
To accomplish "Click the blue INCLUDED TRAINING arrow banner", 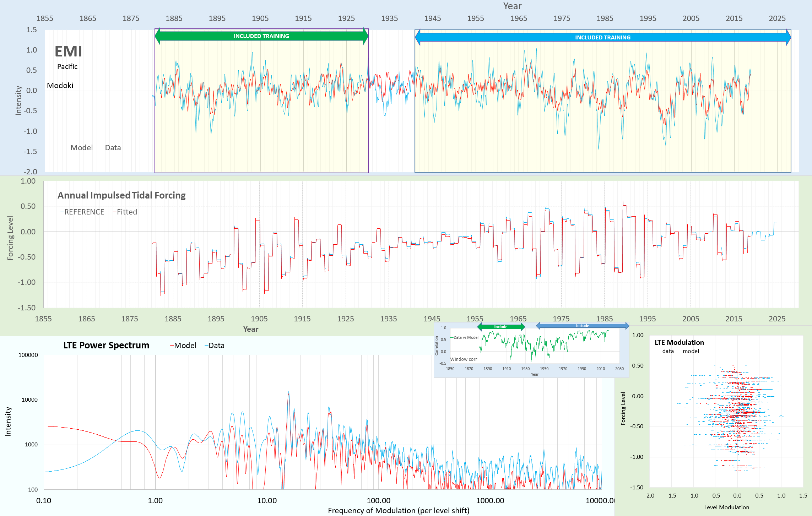I will coord(602,38).
